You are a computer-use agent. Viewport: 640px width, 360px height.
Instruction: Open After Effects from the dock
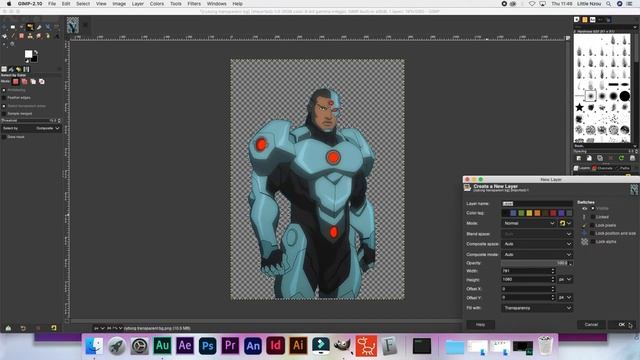tap(184, 346)
